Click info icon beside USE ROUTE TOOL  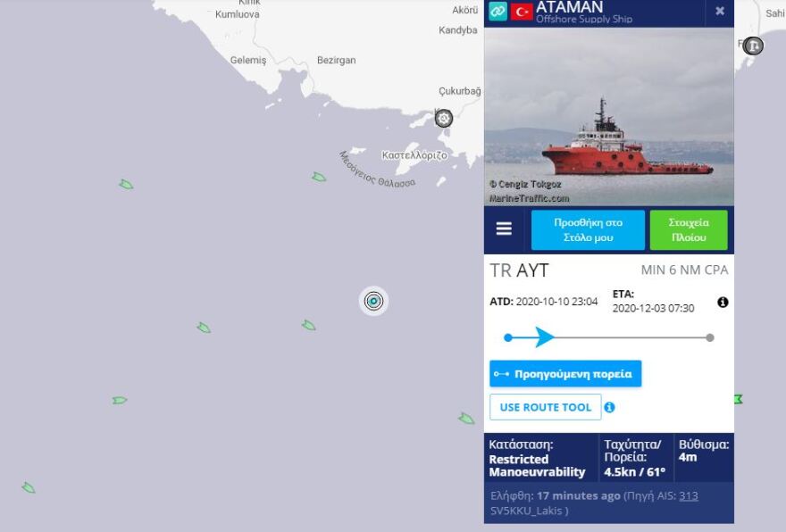pos(609,407)
